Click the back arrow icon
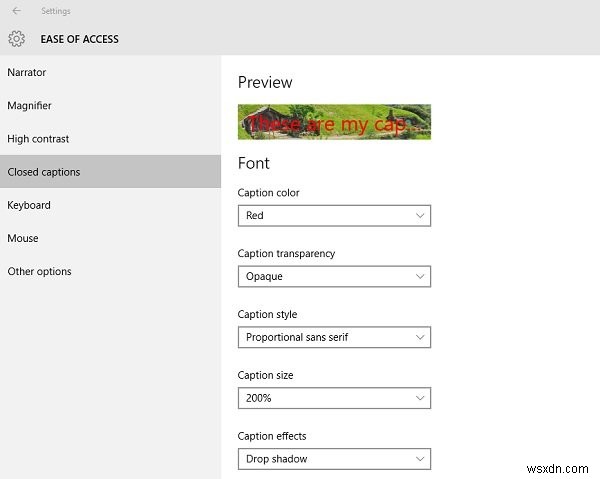600x479 pixels. [x=16, y=11]
